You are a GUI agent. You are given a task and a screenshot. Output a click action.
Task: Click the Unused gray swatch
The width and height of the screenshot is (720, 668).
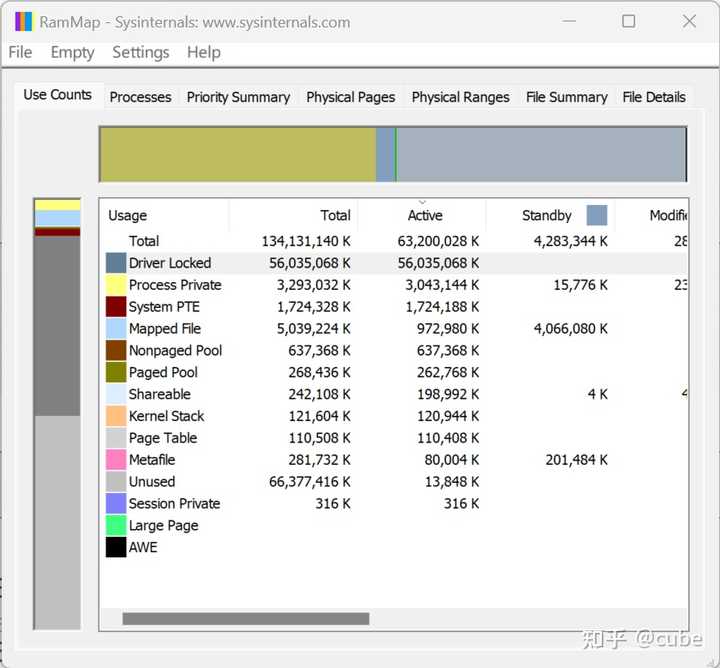point(116,482)
